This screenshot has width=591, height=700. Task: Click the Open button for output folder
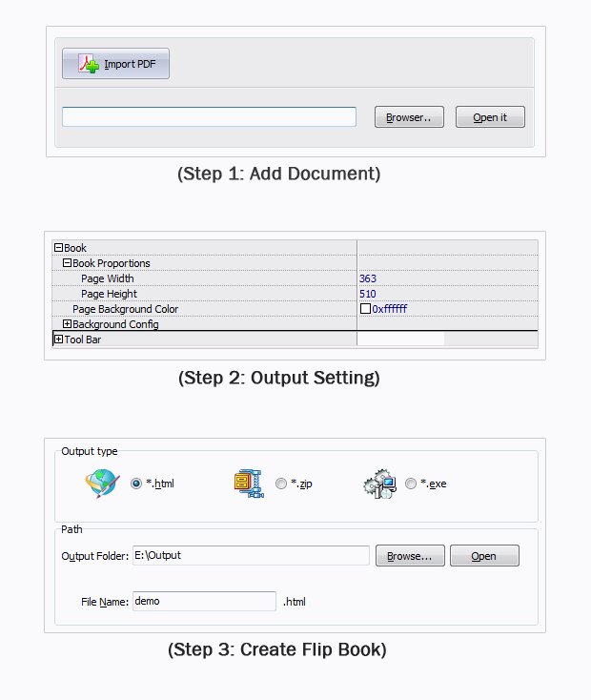coord(484,556)
